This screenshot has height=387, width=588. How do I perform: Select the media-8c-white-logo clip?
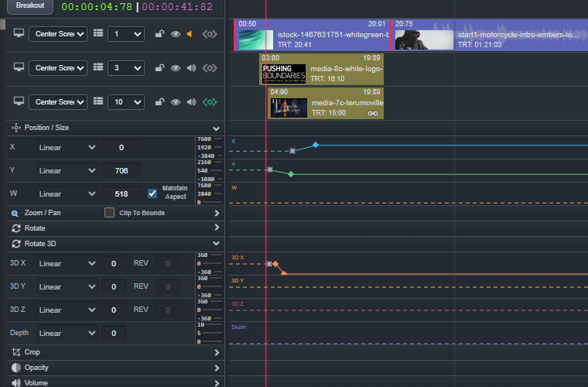[321, 70]
